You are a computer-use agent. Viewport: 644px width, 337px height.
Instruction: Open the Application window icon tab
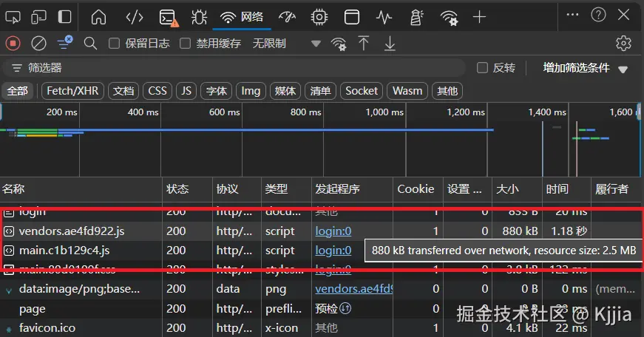[x=352, y=17]
